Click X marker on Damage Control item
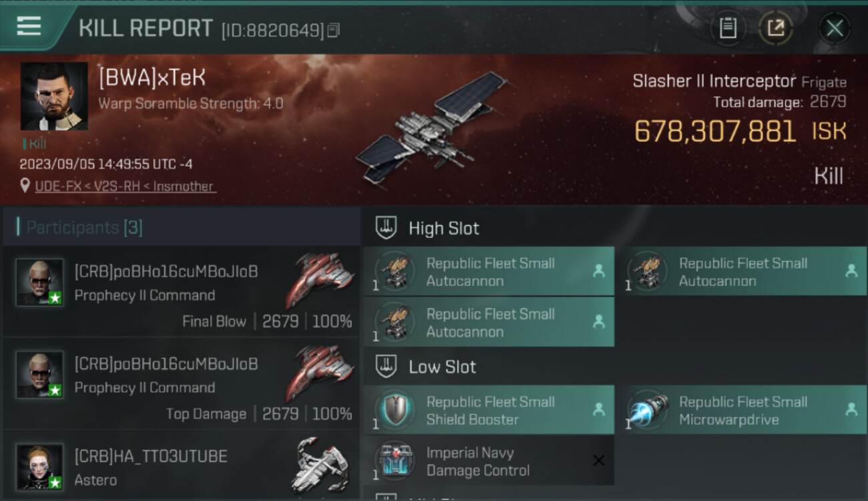 point(599,460)
